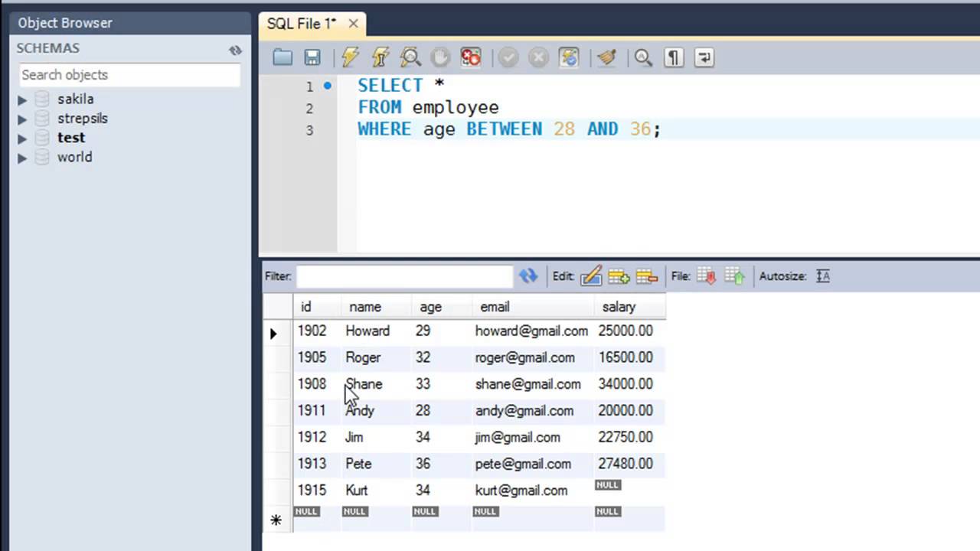Image resolution: width=980 pixels, height=551 pixels.
Task: Open the find panel magnifier icon
Action: tap(643, 57)
